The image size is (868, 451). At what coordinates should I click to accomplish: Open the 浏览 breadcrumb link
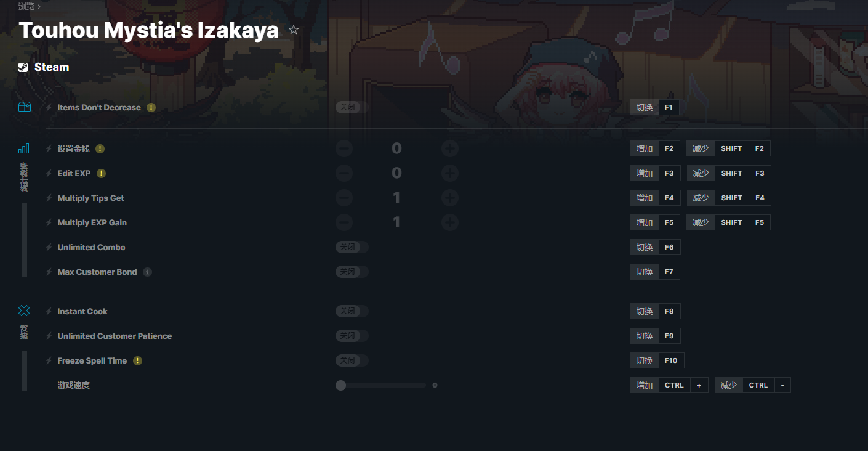(x=26, y=6)
